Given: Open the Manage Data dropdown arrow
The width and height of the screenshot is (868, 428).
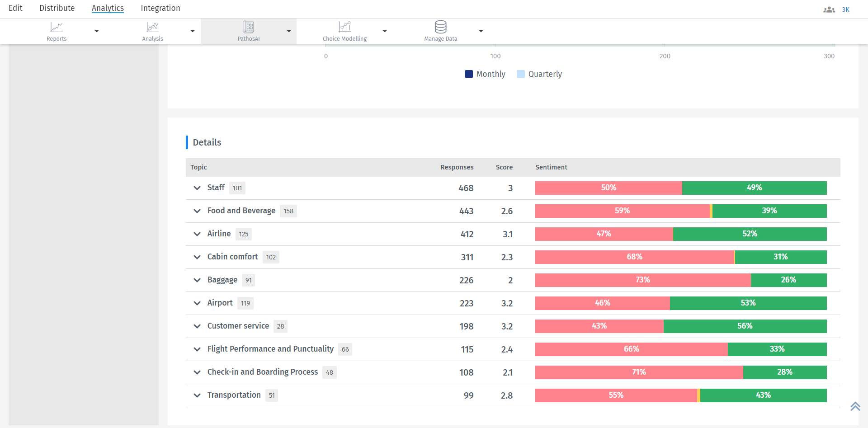Looking at the screenshot, I should click(x=481, y=31).
